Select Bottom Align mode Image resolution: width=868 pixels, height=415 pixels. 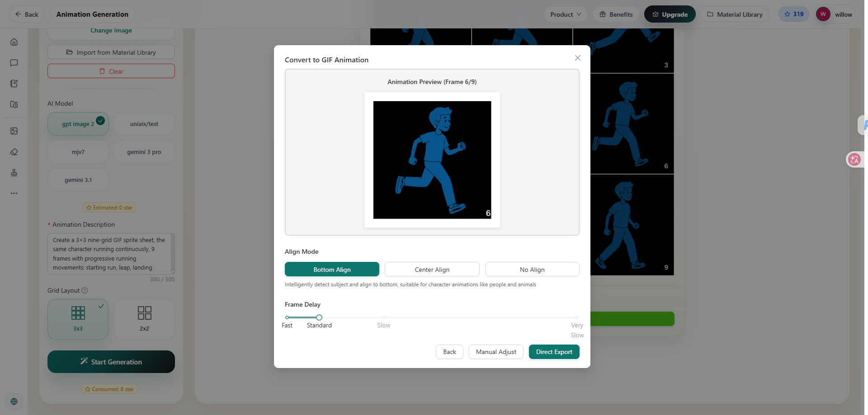pyautogui.click(x=332, y=269)
